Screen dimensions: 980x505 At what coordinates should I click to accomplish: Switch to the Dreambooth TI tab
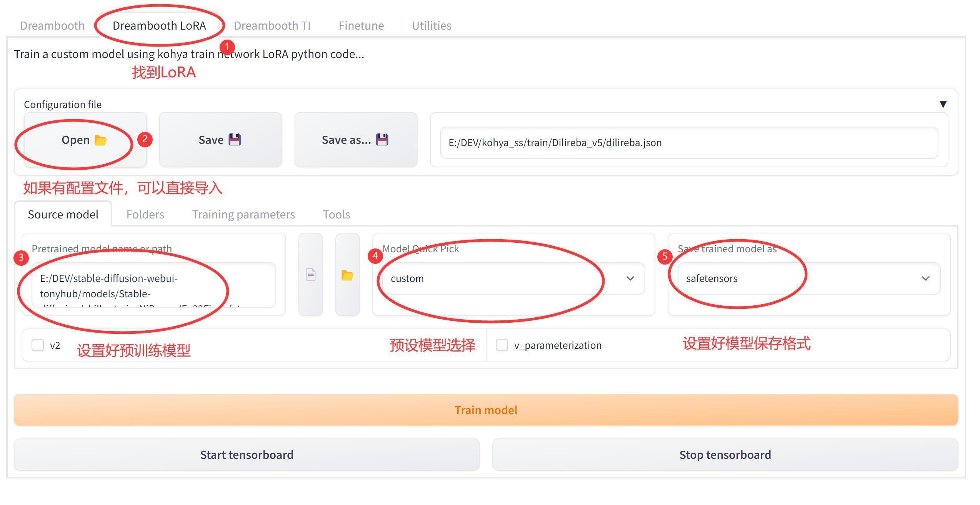coord(272,26)
